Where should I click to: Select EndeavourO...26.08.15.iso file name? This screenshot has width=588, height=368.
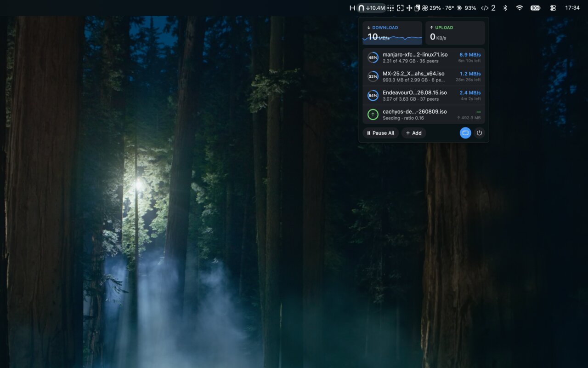(415, 92)
